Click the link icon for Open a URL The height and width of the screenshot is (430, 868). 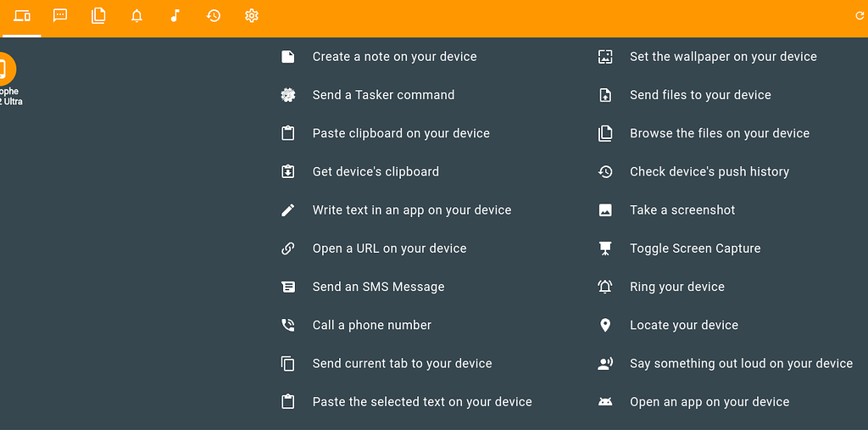(288, 249)
